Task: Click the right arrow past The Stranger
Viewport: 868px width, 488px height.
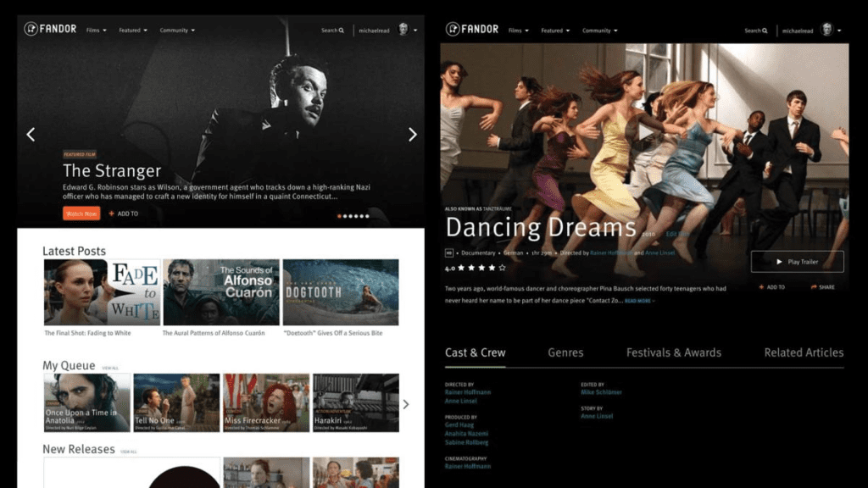Action: [x=413, y=134]
